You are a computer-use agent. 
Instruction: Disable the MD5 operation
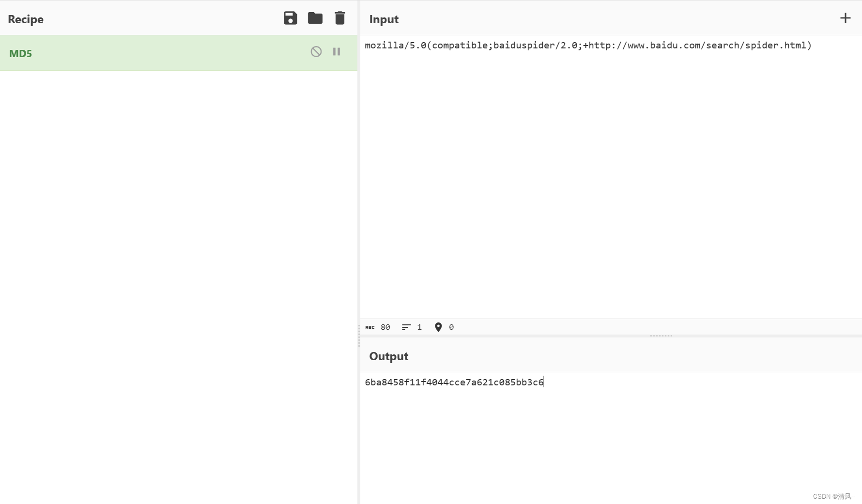tap(316, 52)
